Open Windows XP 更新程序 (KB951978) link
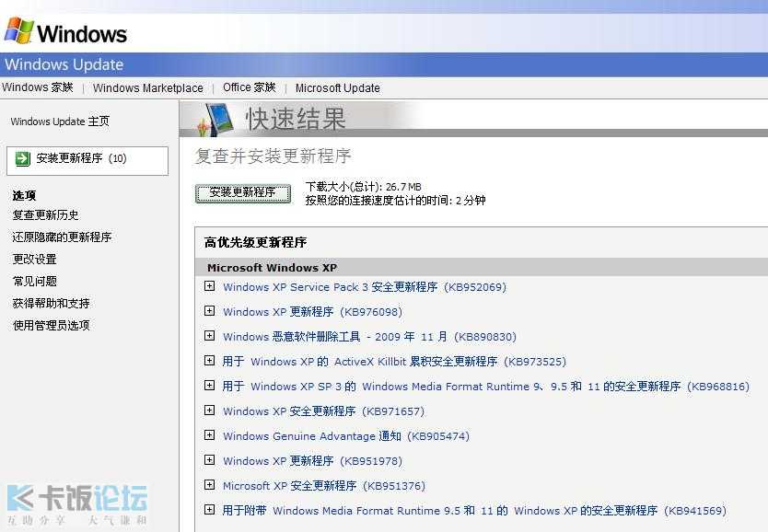This screenshot has width=768, height=532. [312, 461]
